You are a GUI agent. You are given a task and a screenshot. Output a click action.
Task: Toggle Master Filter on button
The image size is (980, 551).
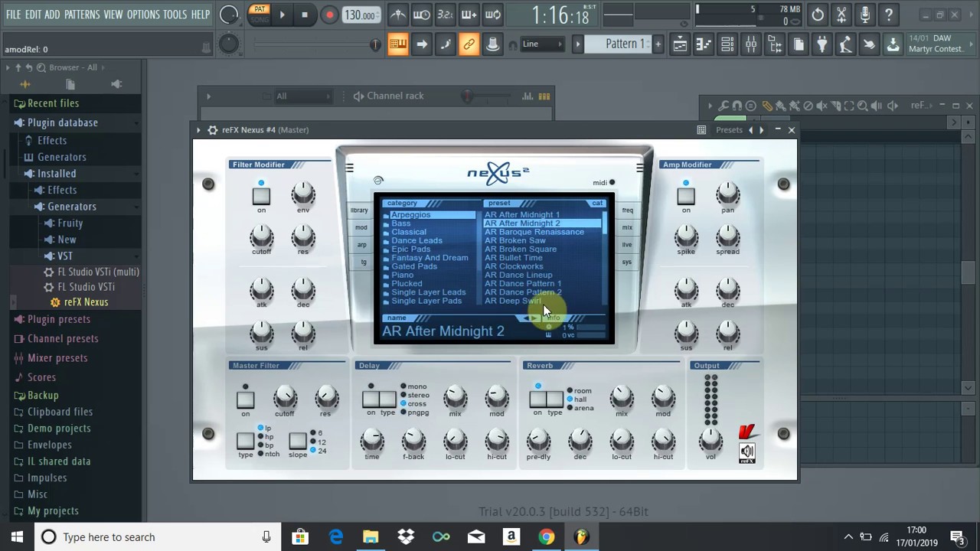point(245,399)
